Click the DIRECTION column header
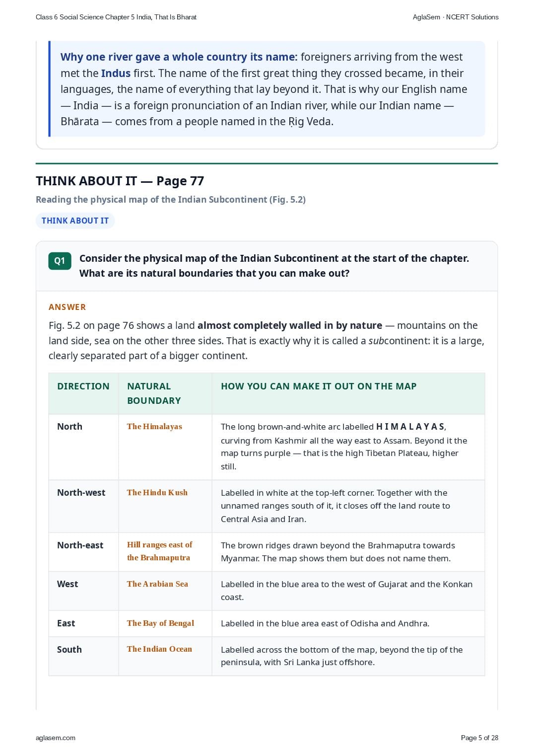Screen dimensions: 534x756 (x=83, y=386)
